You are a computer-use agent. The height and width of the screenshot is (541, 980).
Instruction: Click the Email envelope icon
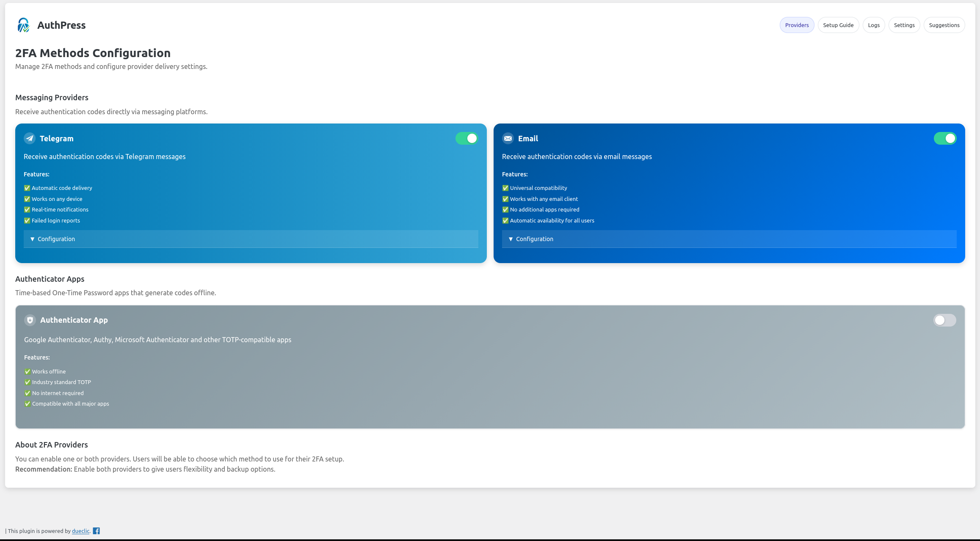508,138
